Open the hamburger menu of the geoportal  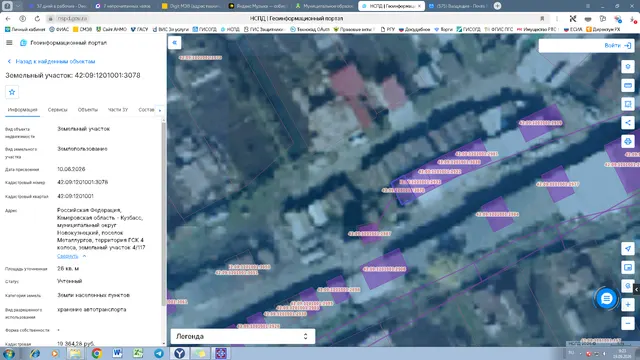tap(9, 42)
